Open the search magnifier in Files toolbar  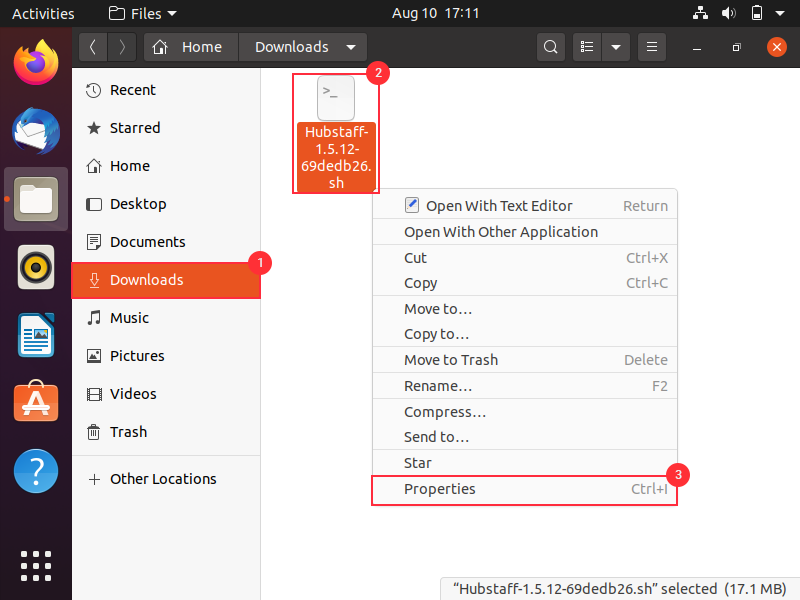tap(551, 47)
